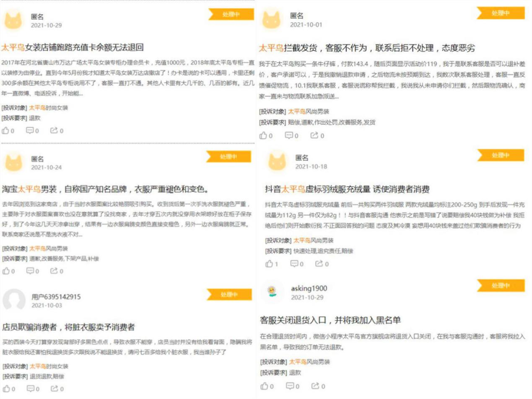Click 处理中 badge on asking1900's complaint

tap(500, 286)
